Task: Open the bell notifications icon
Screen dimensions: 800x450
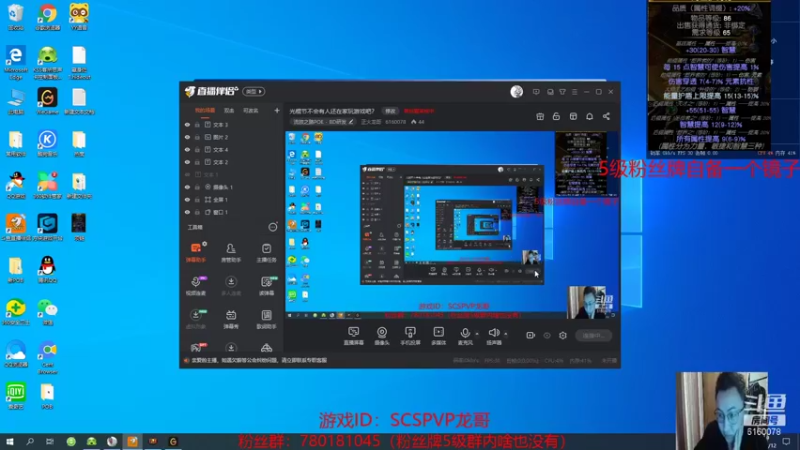Action: 589,116
